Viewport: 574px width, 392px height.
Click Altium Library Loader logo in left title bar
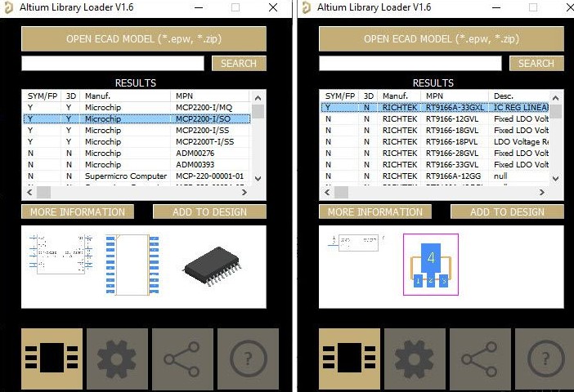[8, 7]
